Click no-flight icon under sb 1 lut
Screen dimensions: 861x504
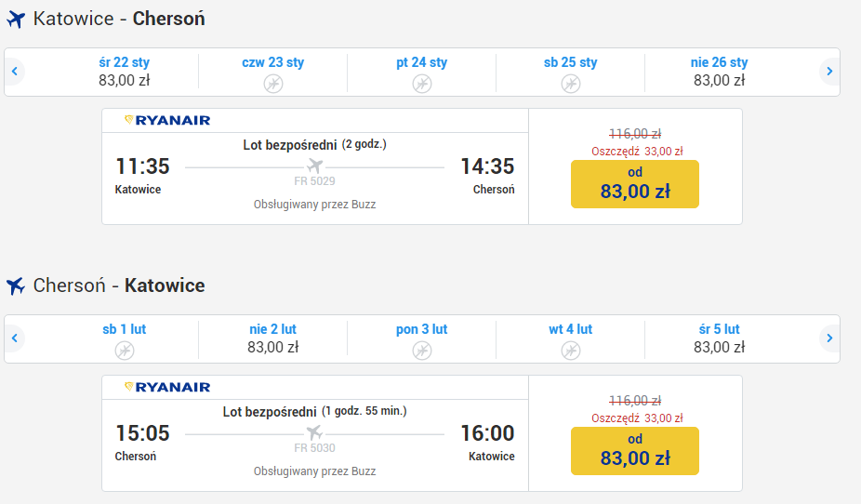[x=124, y=351]
